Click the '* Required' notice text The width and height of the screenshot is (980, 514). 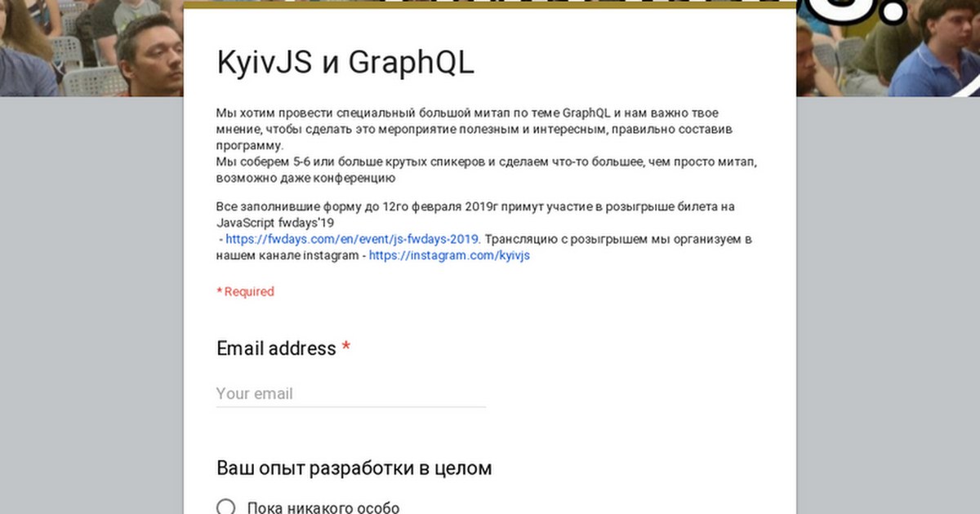pyautogui.click(x=245, y=291)
